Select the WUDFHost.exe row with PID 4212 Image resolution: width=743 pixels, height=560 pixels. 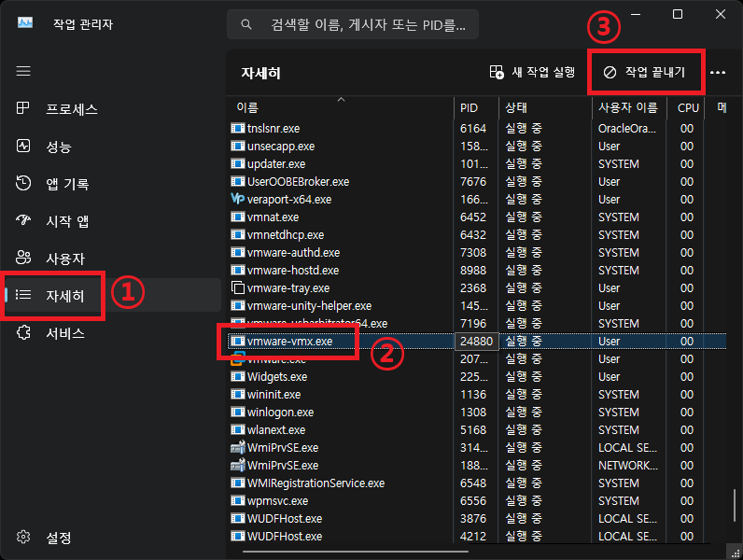478,537
